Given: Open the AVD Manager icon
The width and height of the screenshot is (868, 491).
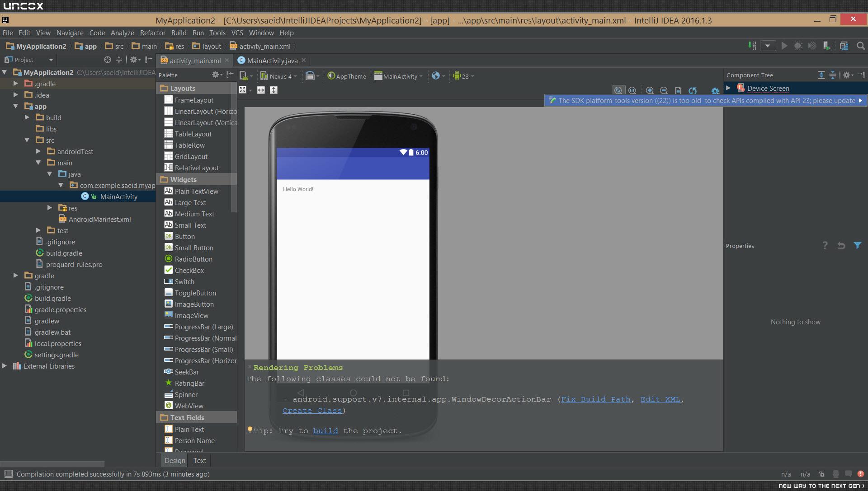Looking at the screenshot, I should [826, 46].
